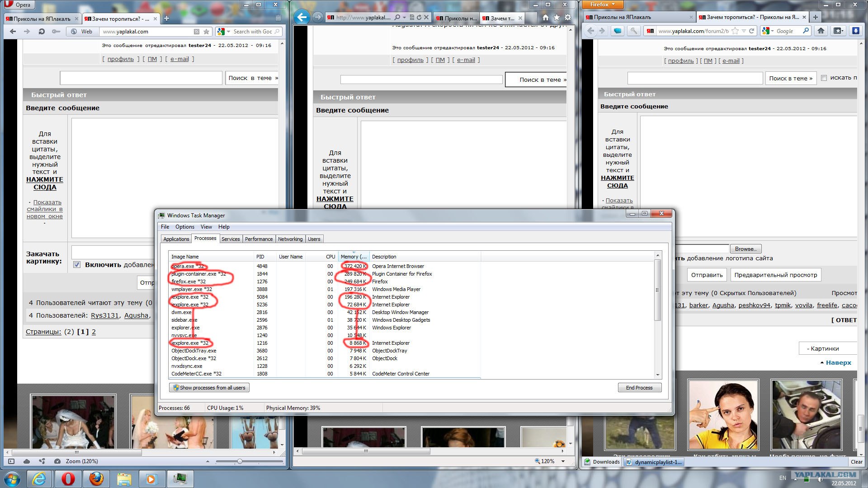Screen dimensions: 868x488
Task: Toggle the 'Включить добавление' checkbox in Opera
Action: pos(77,265)
